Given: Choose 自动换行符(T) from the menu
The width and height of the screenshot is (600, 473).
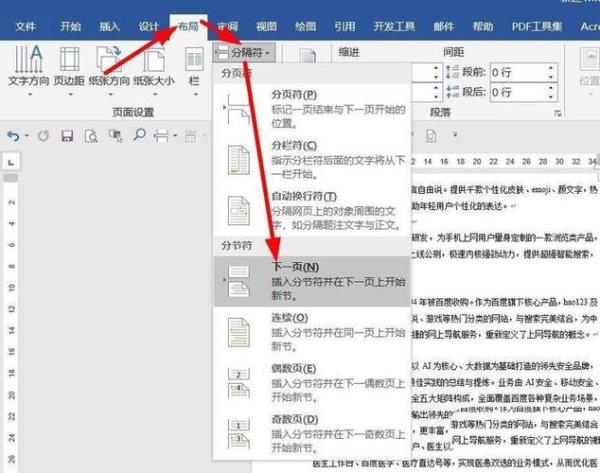Looking at the screenshot, I should [x=312, y=210].
